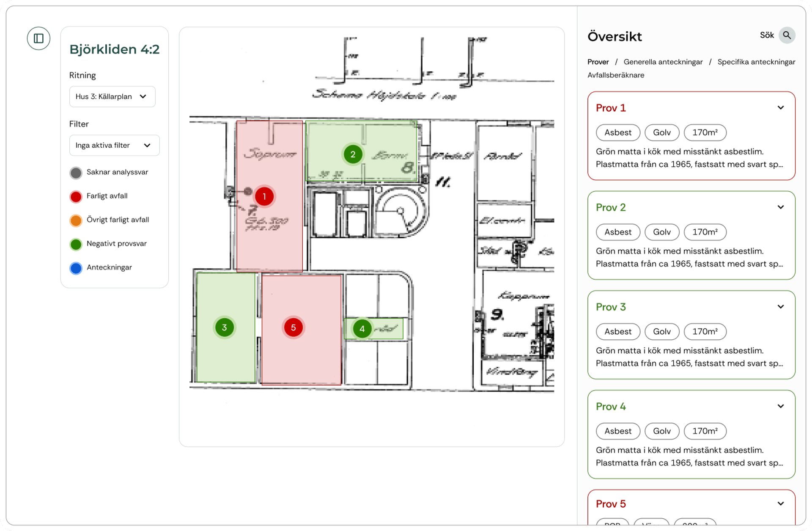Open the Ritning dropdown Hus 3: Källarplan

coord(112,96)
